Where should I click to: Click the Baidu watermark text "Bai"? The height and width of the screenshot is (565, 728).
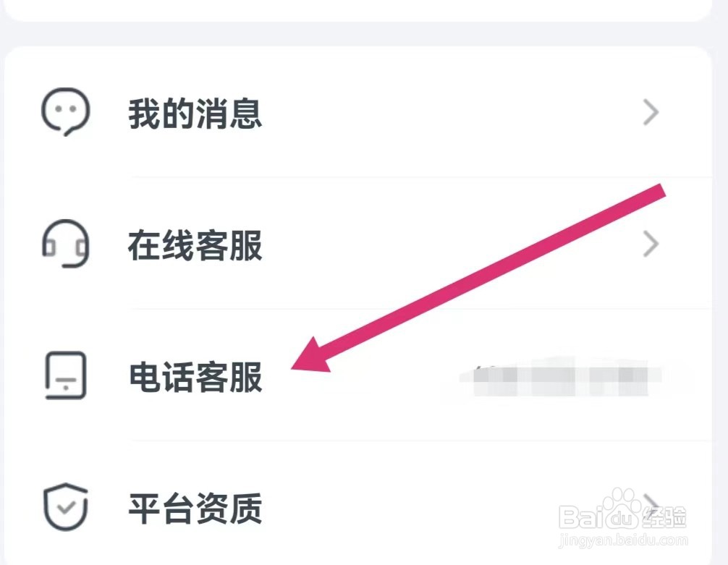(580, 517)
